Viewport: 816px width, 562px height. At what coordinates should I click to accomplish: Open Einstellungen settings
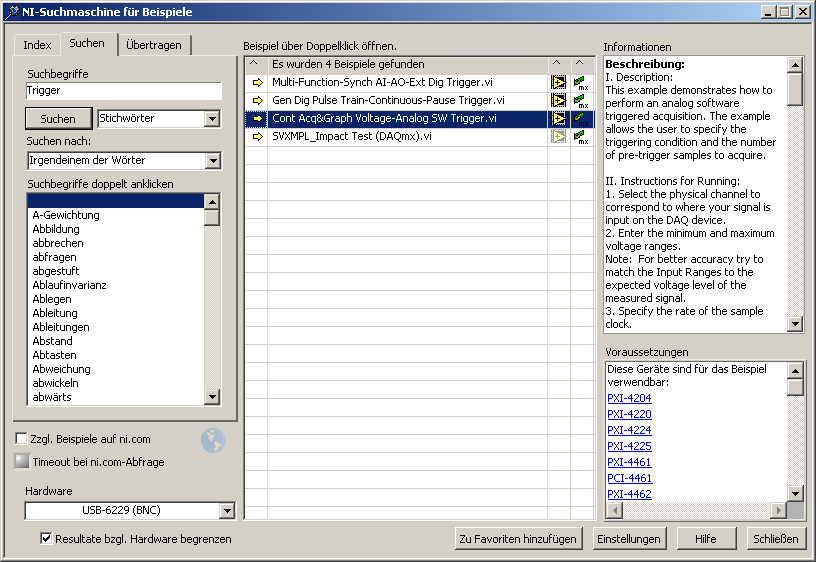point(629,539)
